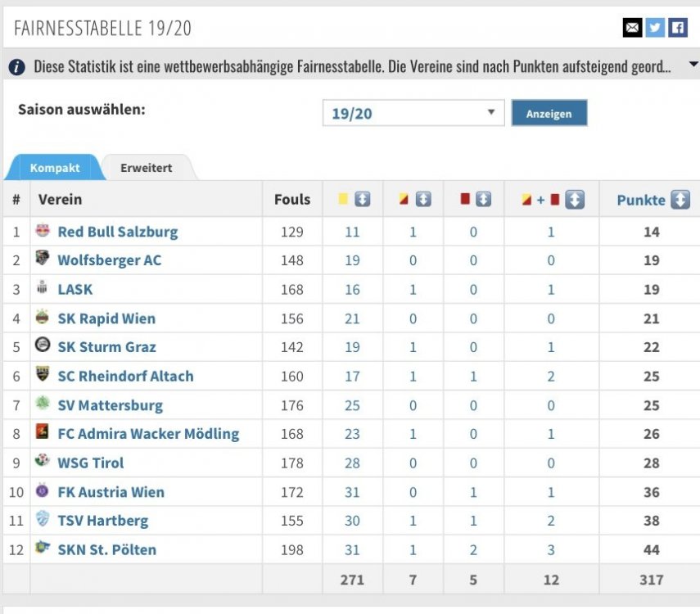This screenshot has height=614, width=700.
Task: Open SKN St. Pölten yellow cards count 31
Action: coord(352,549)
